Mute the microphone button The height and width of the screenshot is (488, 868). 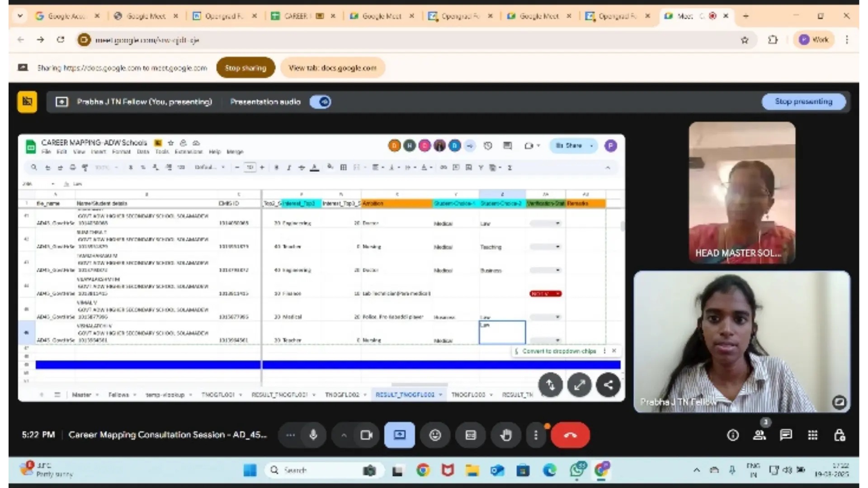point(313,435)
